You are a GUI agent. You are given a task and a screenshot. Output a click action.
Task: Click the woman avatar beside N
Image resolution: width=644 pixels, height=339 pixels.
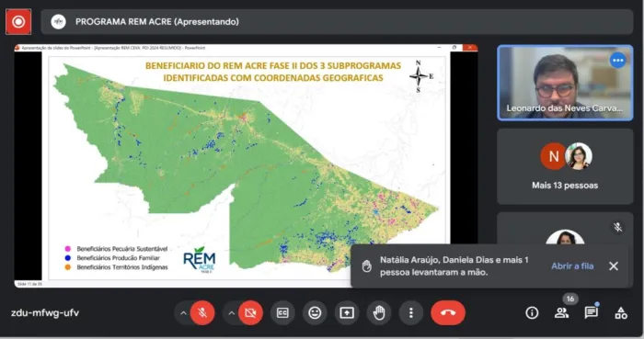(x=579, y=156)
